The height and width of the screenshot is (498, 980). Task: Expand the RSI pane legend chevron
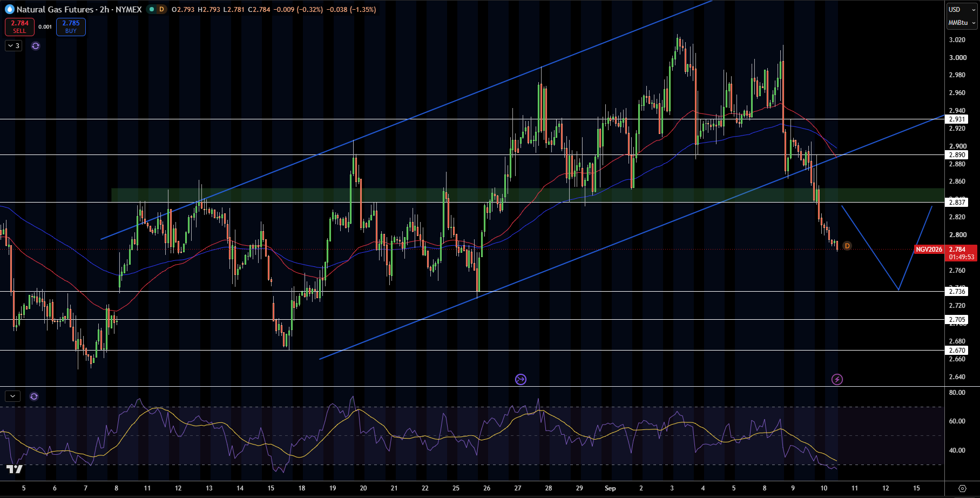tap(13, 396)
